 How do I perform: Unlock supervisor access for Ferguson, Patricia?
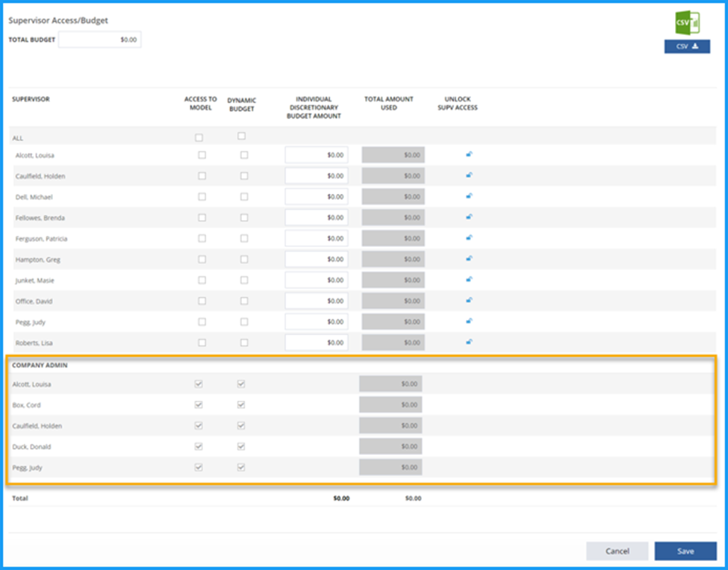[x=469, y=238]
